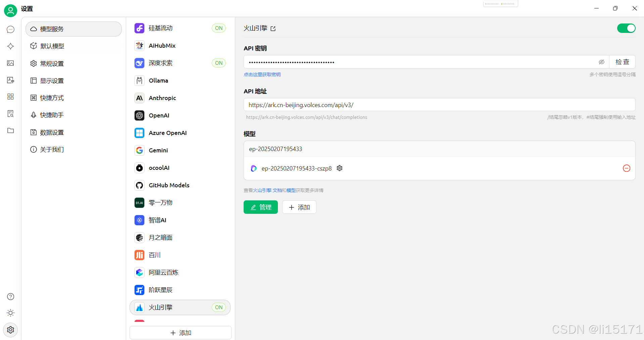The image size is (644, 340).
Task: Select the 智谱AI provider
Action: click(180, 220)
